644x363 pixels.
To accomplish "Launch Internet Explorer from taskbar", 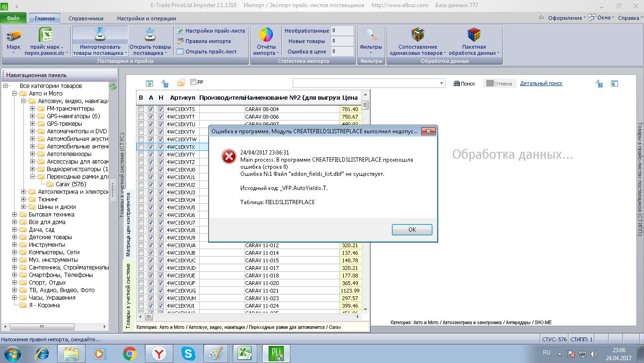I will [43, 354].
